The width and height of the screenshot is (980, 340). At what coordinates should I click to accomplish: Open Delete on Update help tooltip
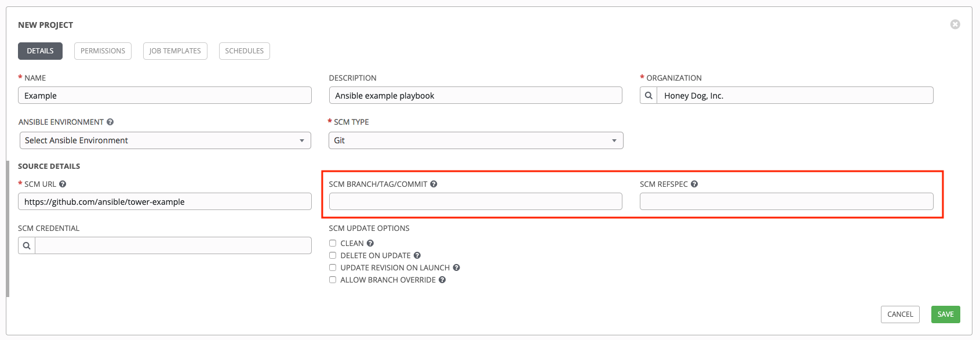pyautogui.click(x=417, y=255)
